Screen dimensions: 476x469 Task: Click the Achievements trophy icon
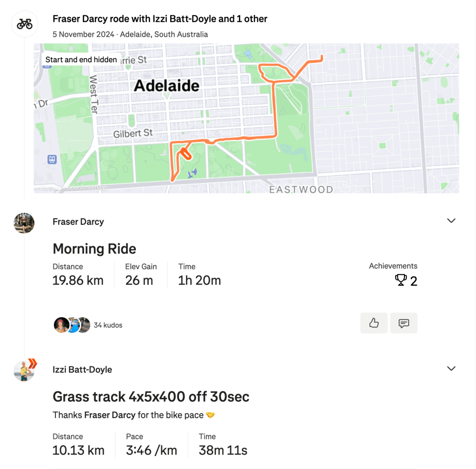tap(400, 280)
